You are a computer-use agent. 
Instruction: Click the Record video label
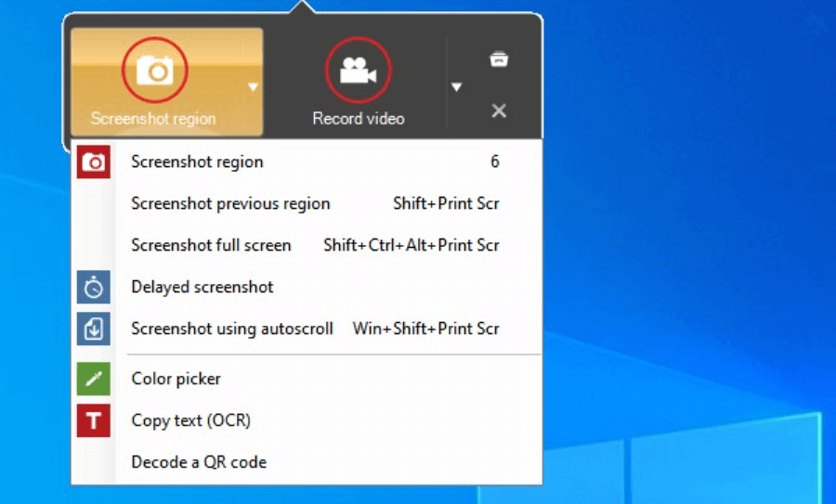(x=359, y=118)
